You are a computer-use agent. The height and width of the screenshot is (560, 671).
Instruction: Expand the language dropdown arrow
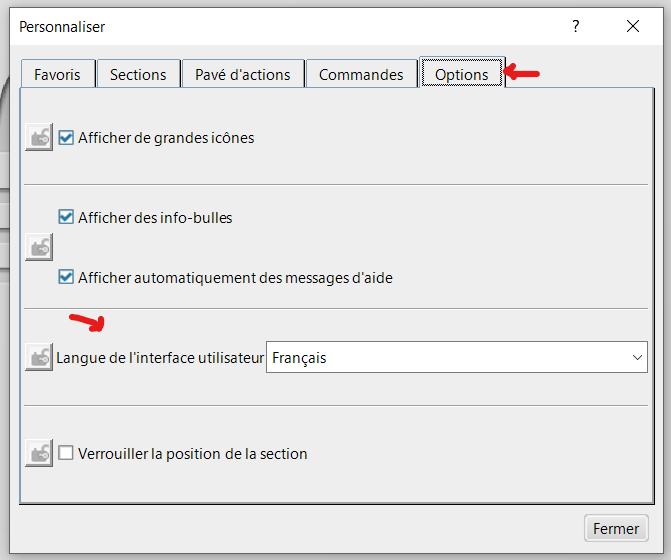637,357
